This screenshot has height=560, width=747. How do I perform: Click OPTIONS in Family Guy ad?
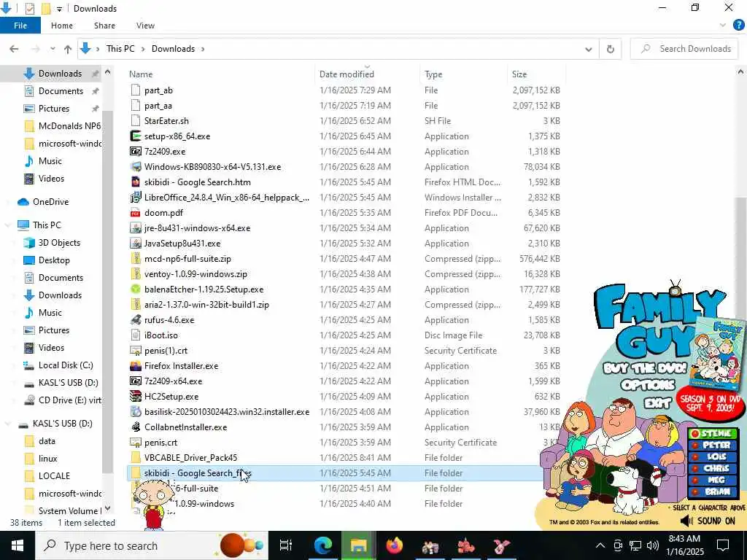(x=648, y=385)
